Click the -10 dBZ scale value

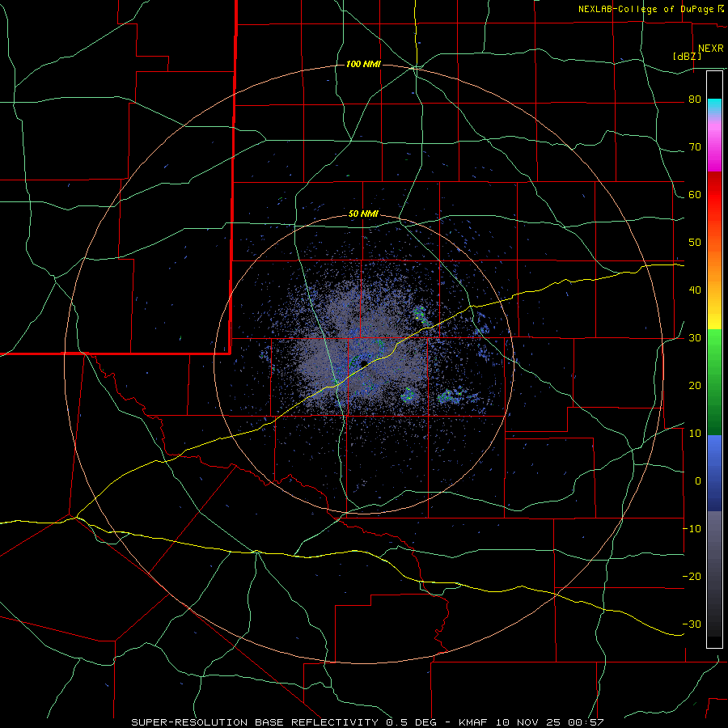(692, 529)
